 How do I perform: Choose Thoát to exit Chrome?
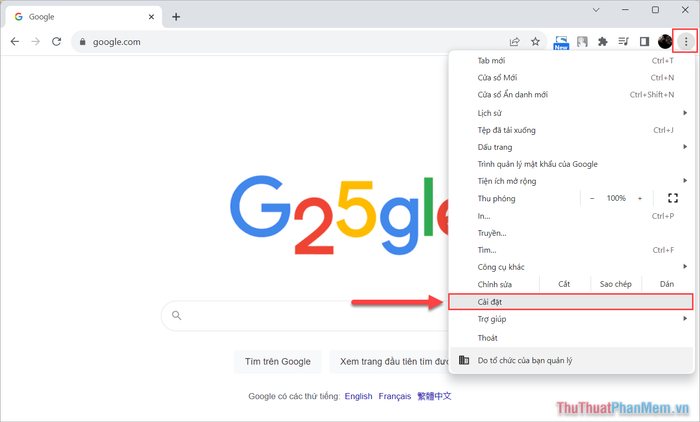(x=571, y=338)
